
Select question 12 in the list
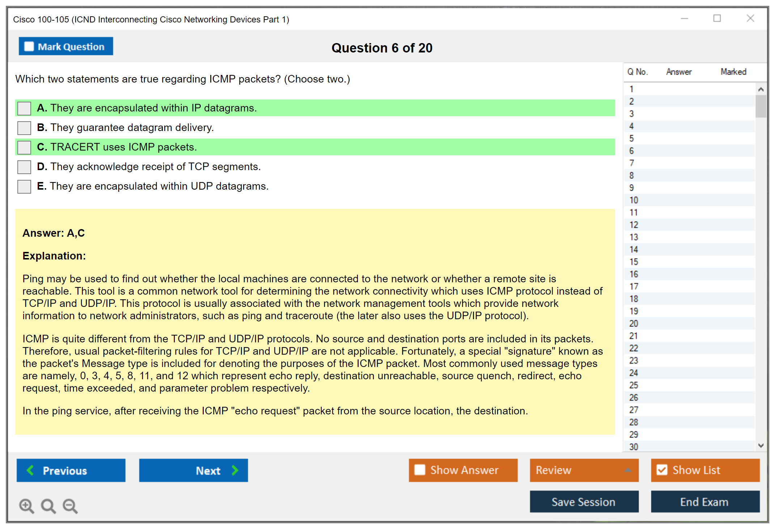(634, 225)
